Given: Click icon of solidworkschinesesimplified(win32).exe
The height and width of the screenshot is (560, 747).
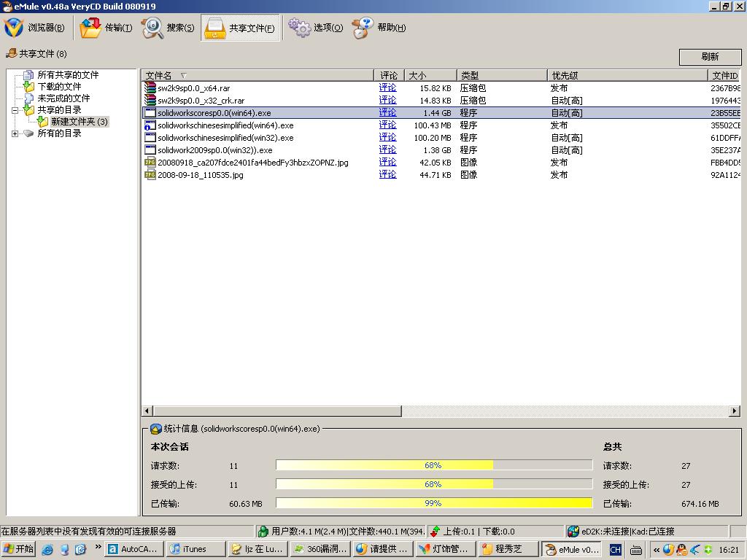Looking at the screenshot, I should [150, 138].
